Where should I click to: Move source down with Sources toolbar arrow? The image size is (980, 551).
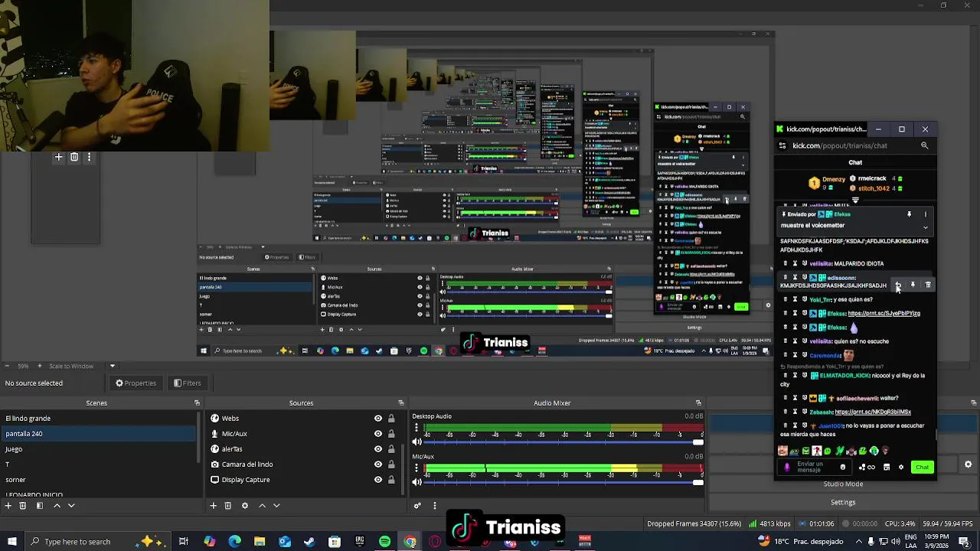276,506
